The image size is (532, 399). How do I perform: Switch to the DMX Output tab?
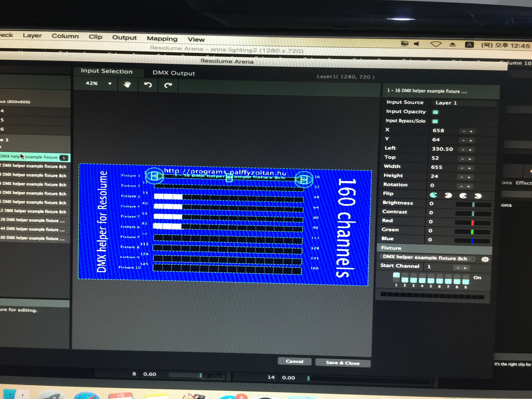pyautogui.click(x=174, y=73)
